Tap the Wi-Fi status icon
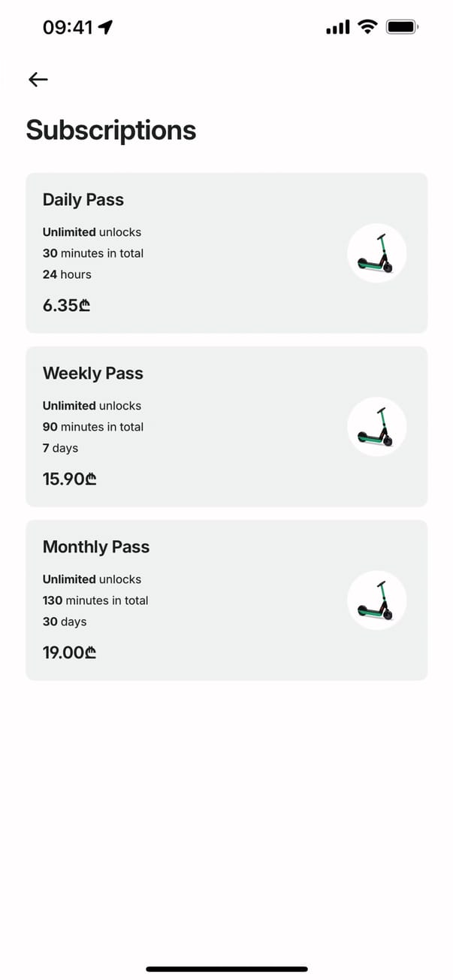The image size is (453, 980). (x=367, y=28)
